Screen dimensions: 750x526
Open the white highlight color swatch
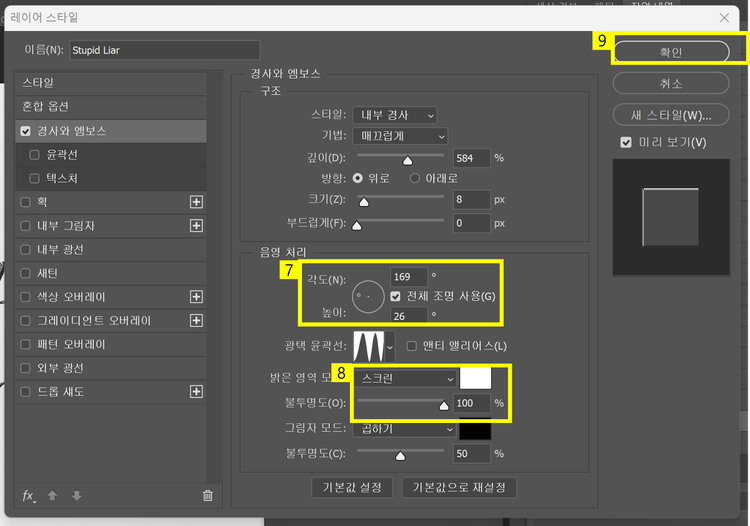coord(475,378)
